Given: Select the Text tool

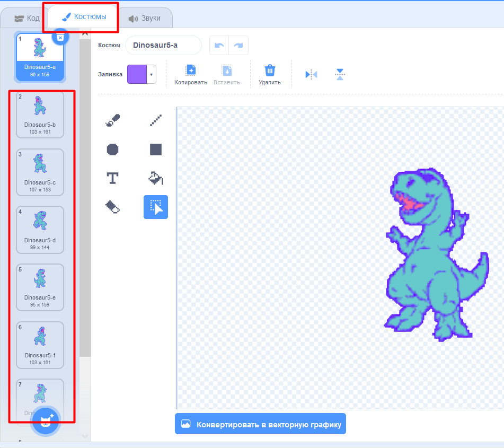Looking at the screenshot, I should [112, 179].
